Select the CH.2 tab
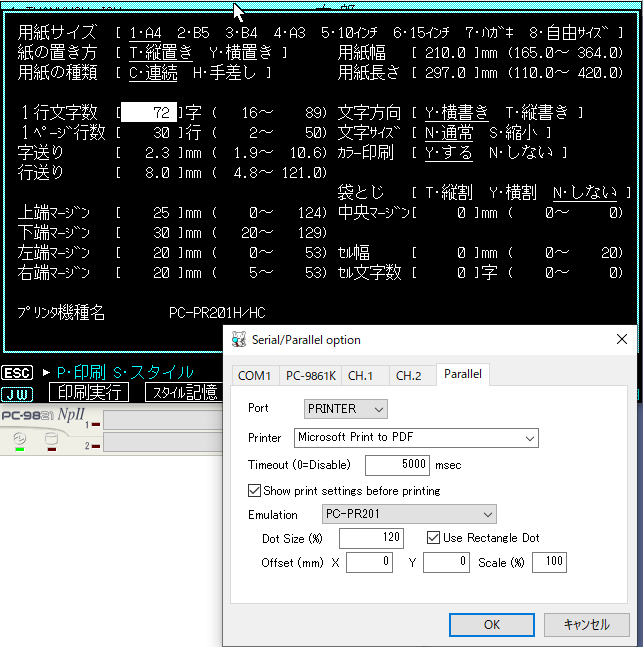Image resolution: width=643 pixels, height=647 pixels. 410,375
